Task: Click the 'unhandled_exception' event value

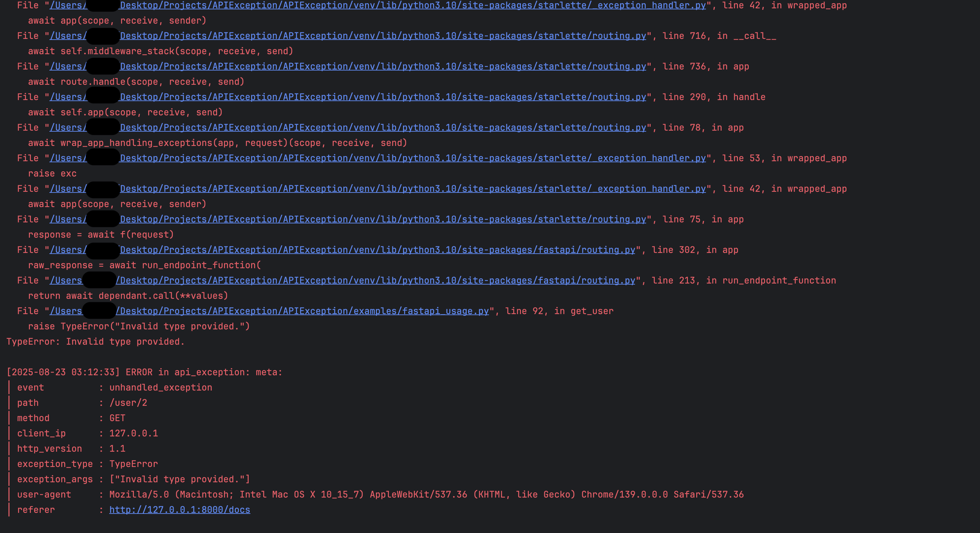Action: coord(161,387)
